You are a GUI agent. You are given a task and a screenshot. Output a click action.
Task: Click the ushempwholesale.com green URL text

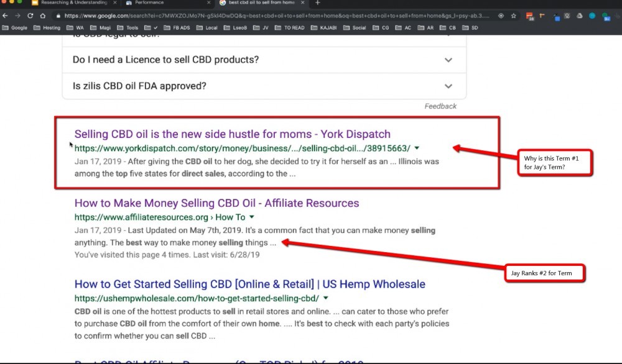(197, 298)
